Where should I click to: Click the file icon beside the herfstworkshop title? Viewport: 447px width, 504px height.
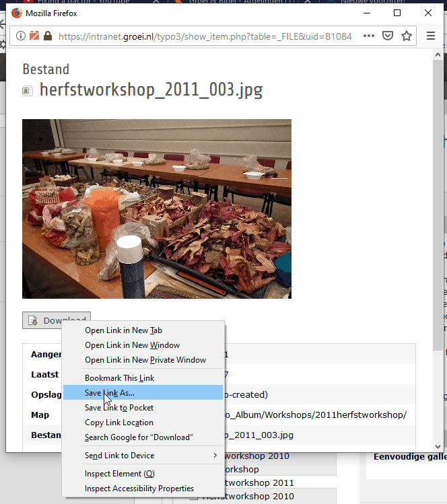click(x=28, y=90)
